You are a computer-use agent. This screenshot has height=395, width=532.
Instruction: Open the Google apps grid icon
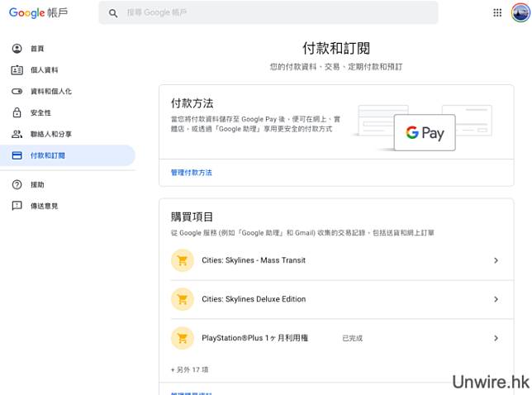497,12
